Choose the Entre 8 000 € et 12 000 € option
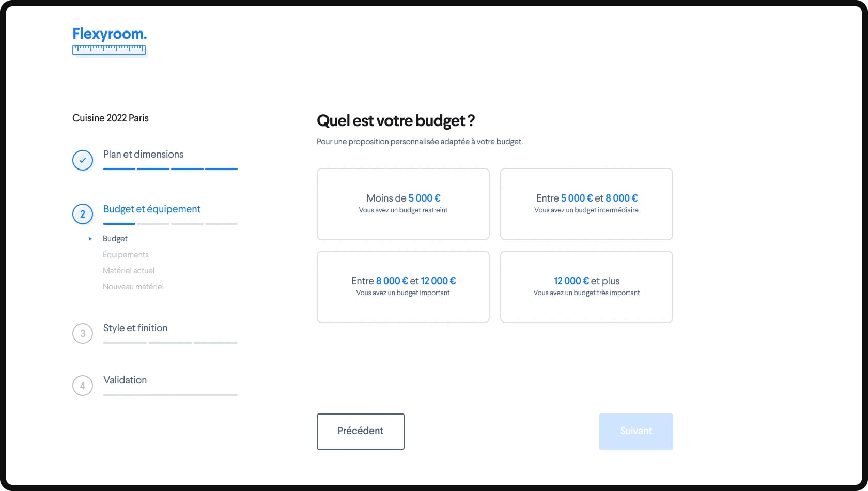 click(403, 287)
